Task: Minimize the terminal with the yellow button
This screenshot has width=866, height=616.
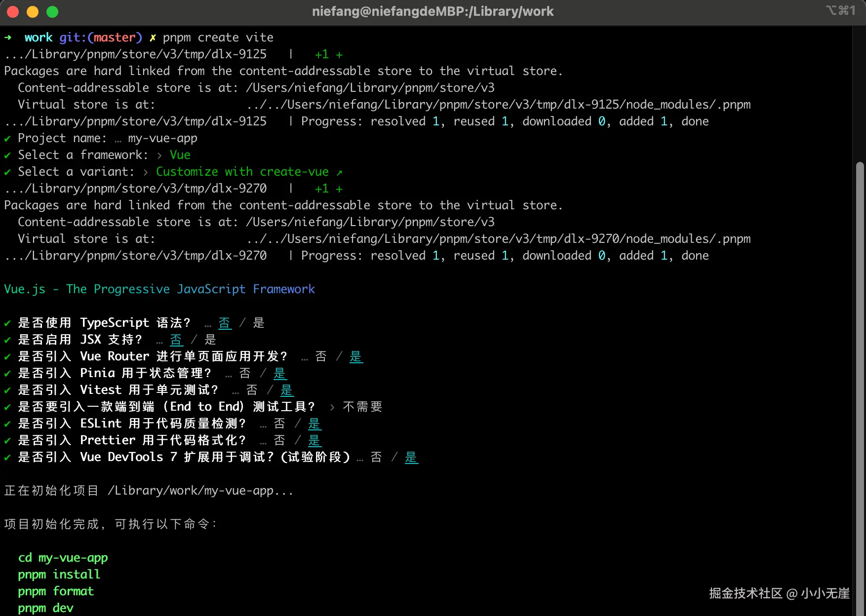Action: (33, 12)
